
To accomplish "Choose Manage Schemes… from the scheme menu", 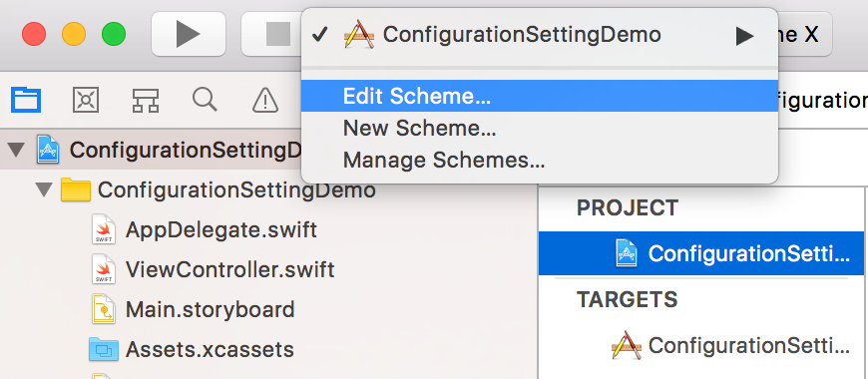I will point(540,161).
